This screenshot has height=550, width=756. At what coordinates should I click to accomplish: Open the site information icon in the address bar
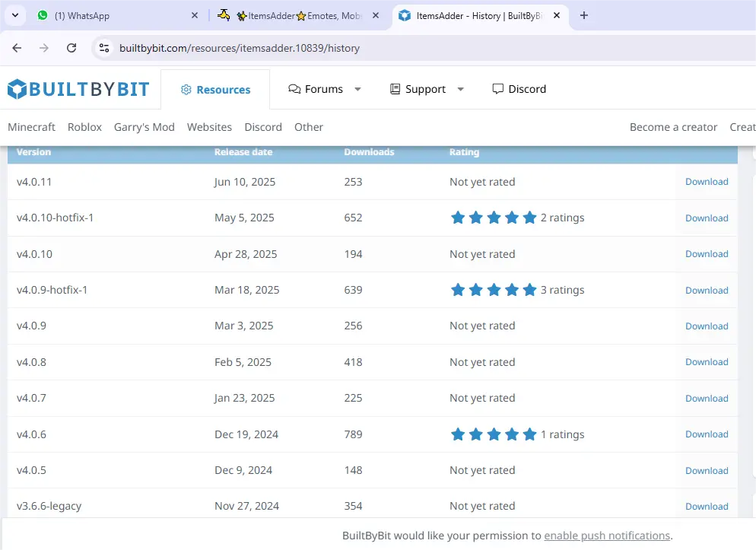click(104, 48)
